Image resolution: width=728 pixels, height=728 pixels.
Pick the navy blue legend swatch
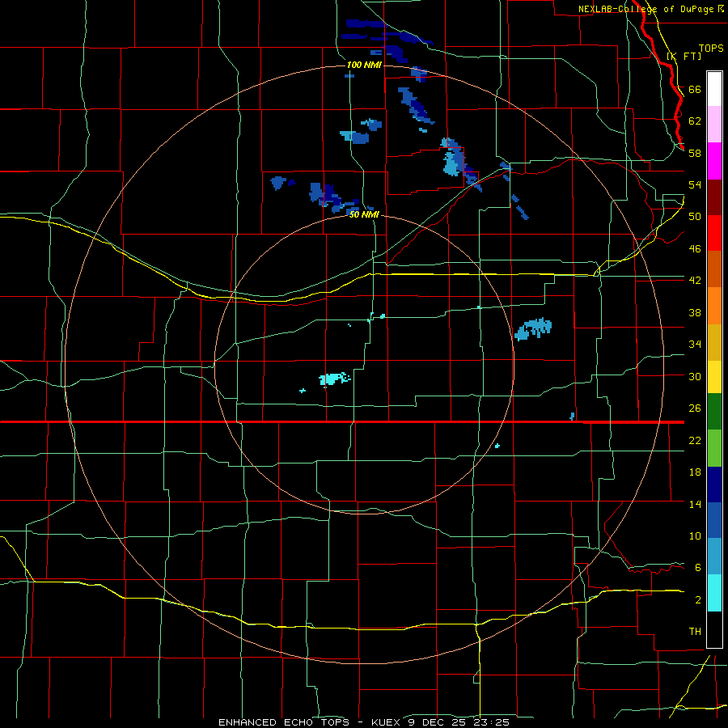(714, 485)
